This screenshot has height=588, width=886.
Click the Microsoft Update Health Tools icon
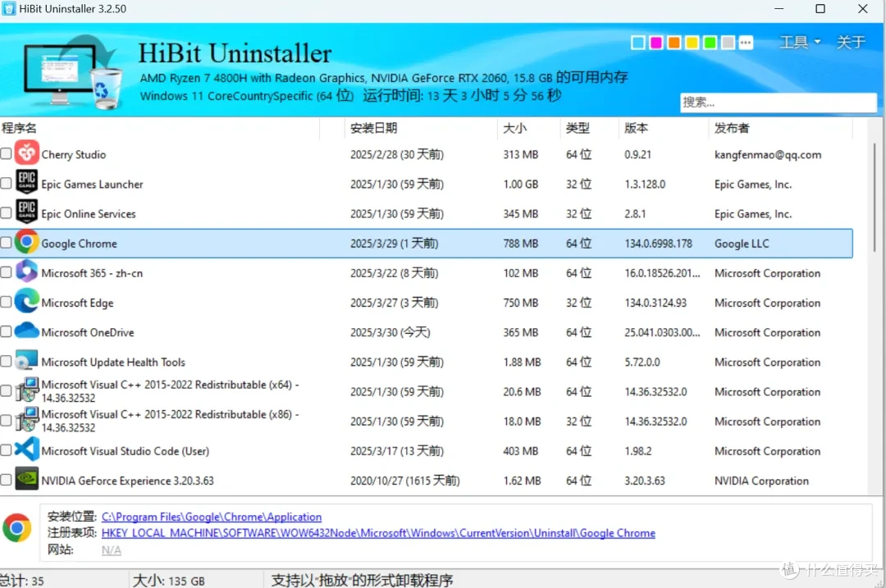[x=26, y=360]
